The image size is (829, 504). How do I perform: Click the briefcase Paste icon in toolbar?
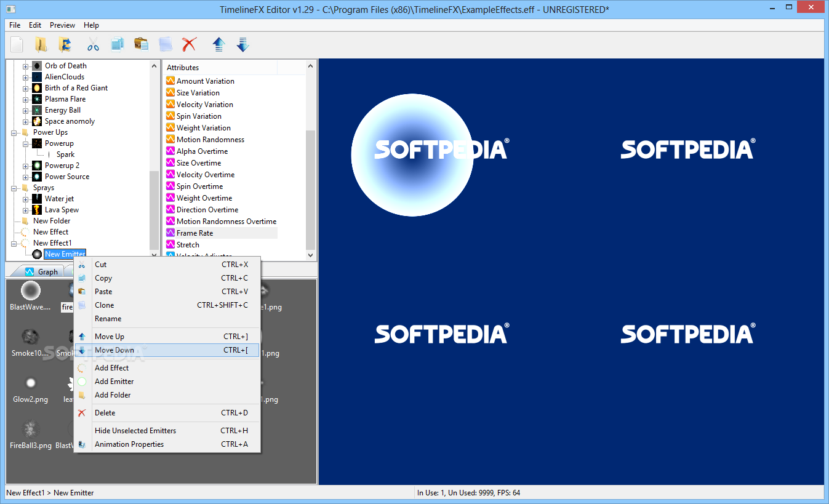(141, 44)
